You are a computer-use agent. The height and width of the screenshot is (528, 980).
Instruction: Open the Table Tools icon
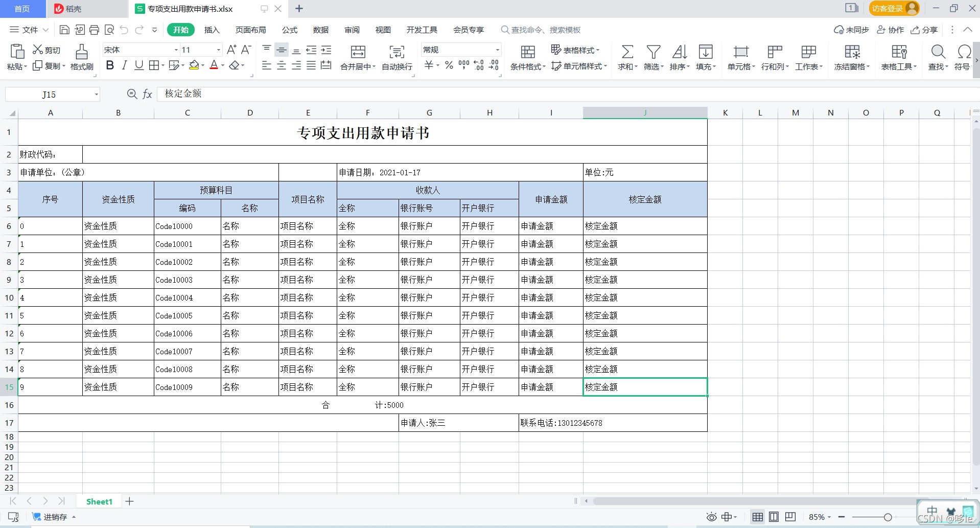(899, 52)
